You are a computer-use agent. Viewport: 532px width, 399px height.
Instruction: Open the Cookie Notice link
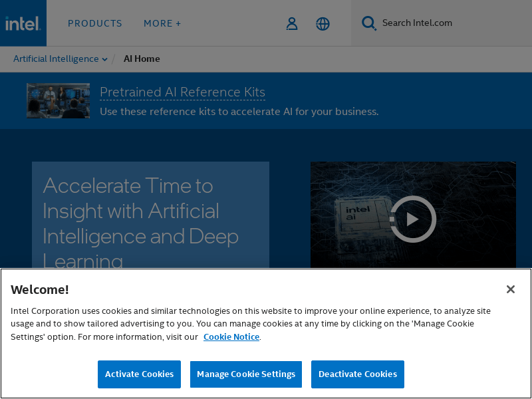pyautogui.click(x=231, y=337)
